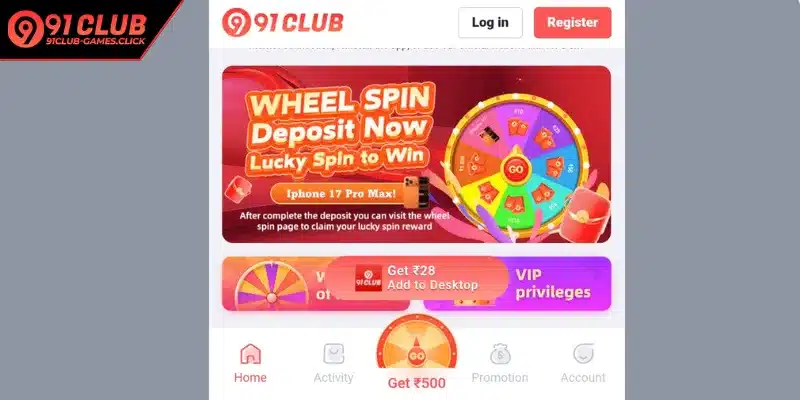Image resolution: width=800 pixels, height=400 pixels.
Task: Click the red GO button on banner wheel
Action: coord(515,169)
